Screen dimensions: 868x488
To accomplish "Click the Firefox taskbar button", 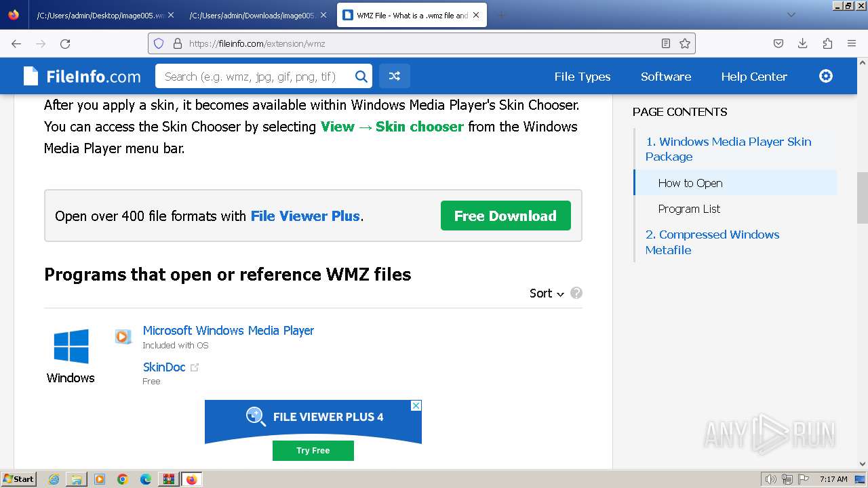I will [x=191, y=479].
